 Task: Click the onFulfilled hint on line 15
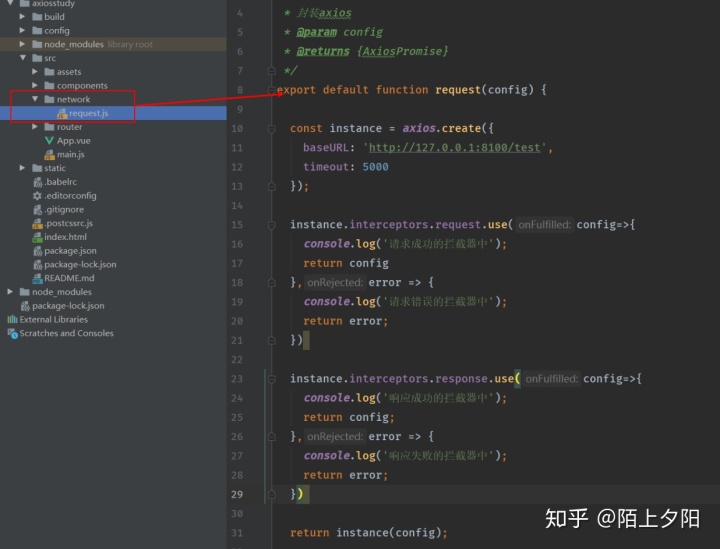point(544,224)
